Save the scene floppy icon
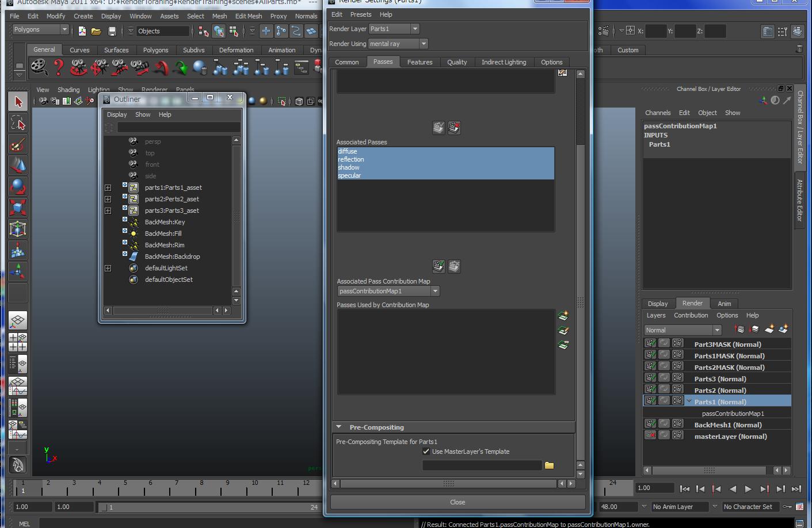The image size is (812, 528). click(112, 31)
